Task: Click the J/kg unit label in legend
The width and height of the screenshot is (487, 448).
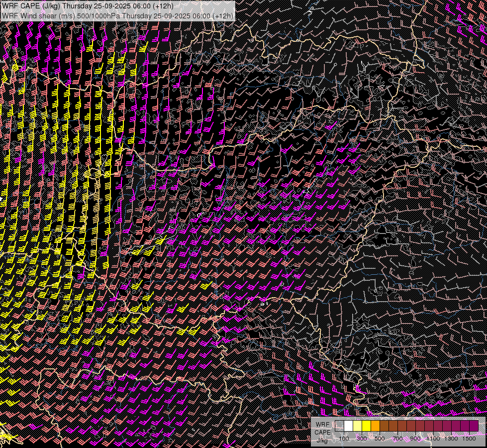Action: pos(322,440)
